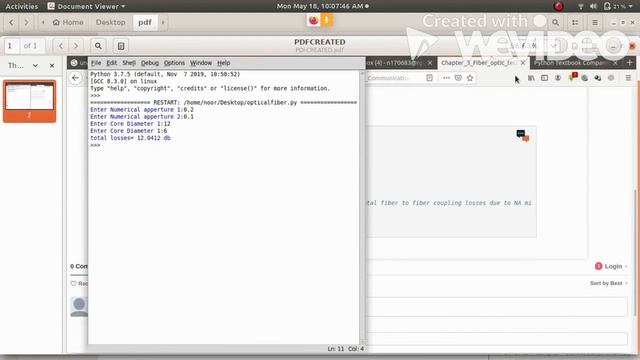Toggle the Firefox sidebar icon
Screen dimensions: 640x360
(544, 78)
